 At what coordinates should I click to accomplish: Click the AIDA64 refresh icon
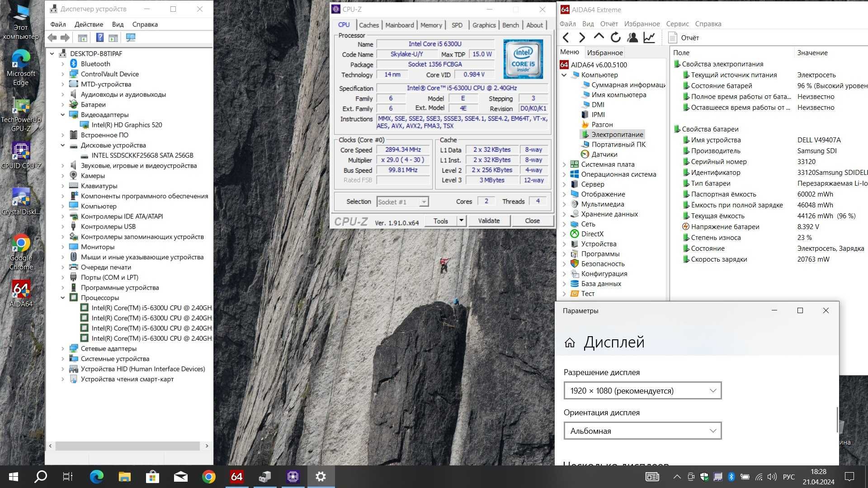tap(615, 38)
